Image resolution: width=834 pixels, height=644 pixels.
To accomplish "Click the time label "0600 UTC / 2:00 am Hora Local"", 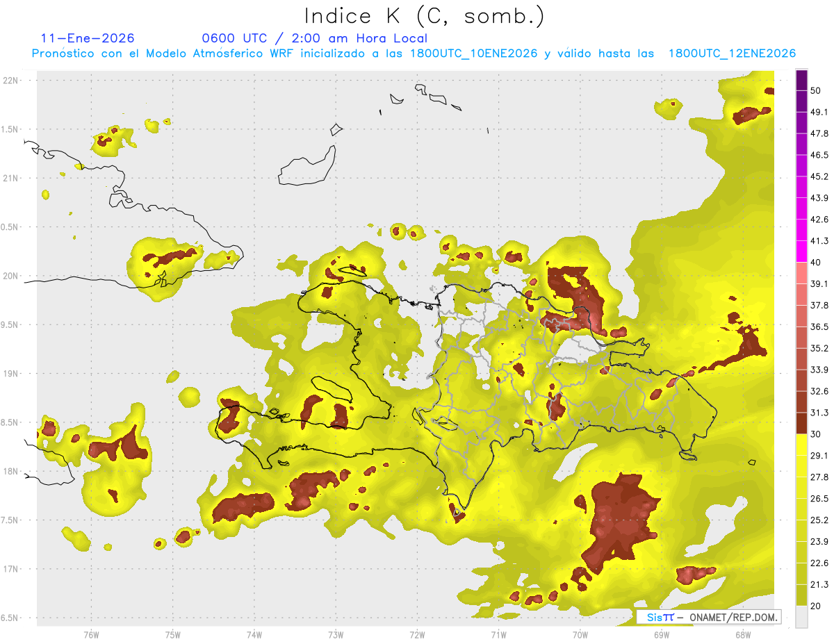I will (x=314, y=38).
